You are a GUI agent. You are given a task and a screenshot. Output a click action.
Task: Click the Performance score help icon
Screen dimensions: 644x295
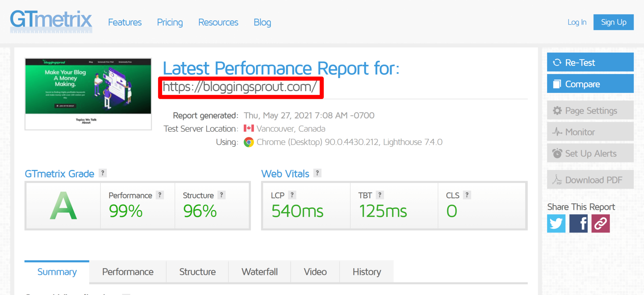(160, 195)
